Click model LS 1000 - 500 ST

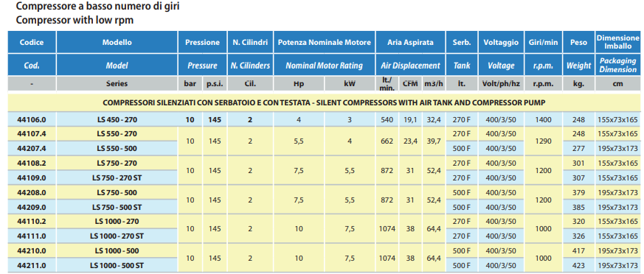tap(117, 265)
